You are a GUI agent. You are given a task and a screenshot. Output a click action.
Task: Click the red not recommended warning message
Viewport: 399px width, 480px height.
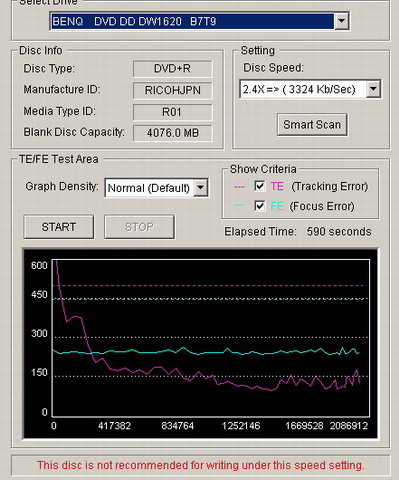tap(201, 465)
